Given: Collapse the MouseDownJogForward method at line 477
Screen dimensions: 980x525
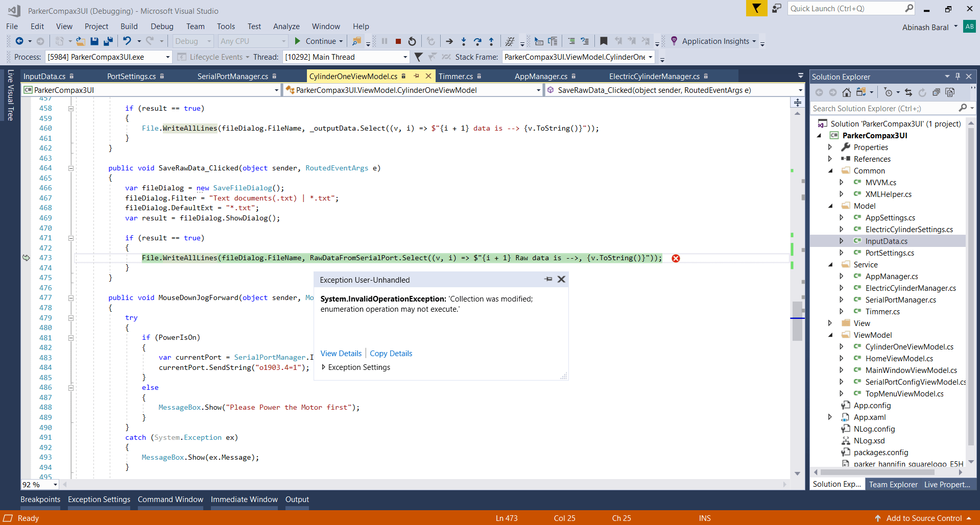Looking at the screenshot, I should (71, 298).
